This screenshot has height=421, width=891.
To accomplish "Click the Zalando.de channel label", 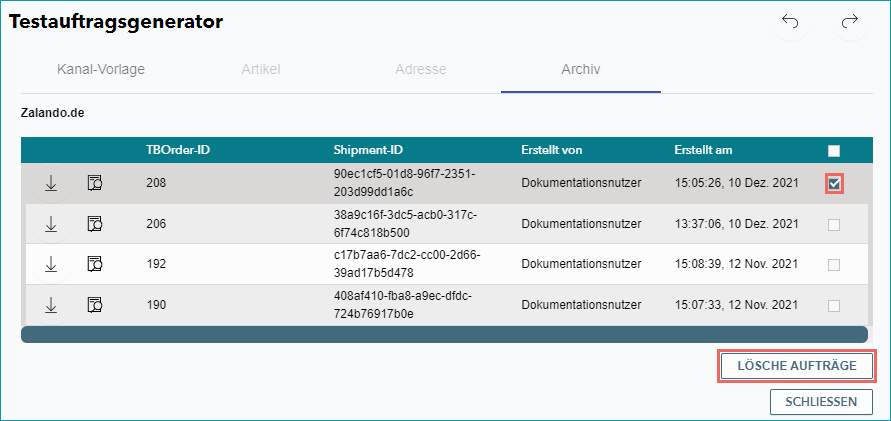I will coord(52,113).
